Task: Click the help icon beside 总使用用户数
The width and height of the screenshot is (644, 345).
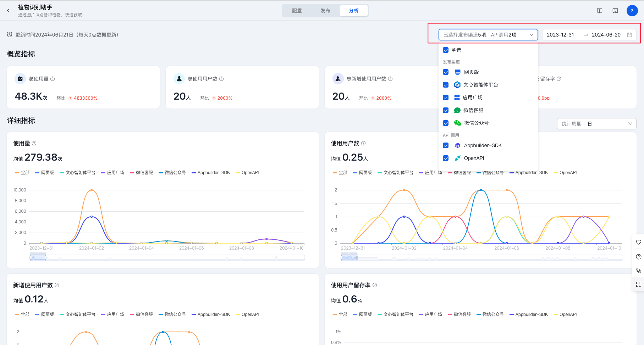Action: click(x=221, y=79)
